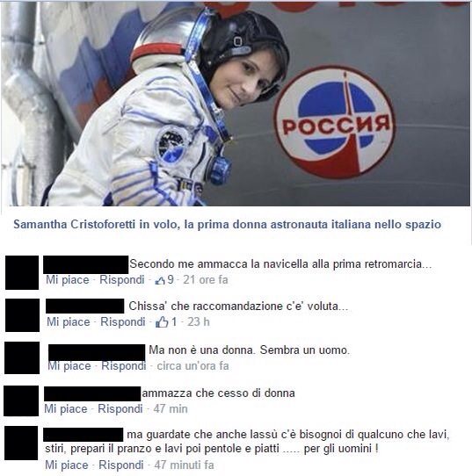Screen dimensions: 472x476
Task: Reply to the 'raccomandazione' comment
Action: (x=123, y=321)
